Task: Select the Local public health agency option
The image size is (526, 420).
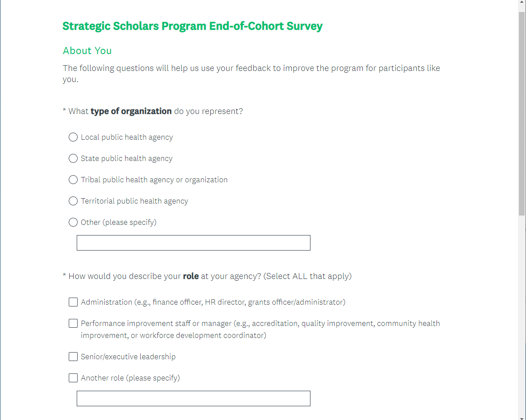Action: click(x=73, y=137)
